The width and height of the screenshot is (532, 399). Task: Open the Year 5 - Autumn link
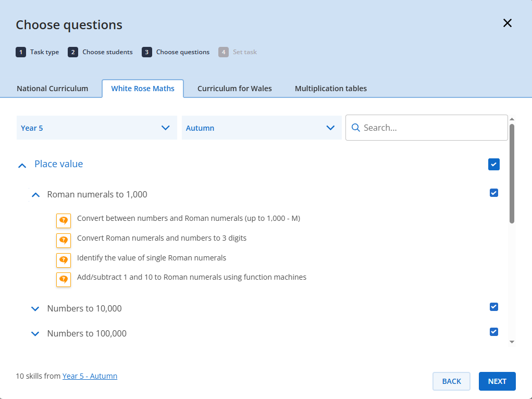click(x=90, y=376)
